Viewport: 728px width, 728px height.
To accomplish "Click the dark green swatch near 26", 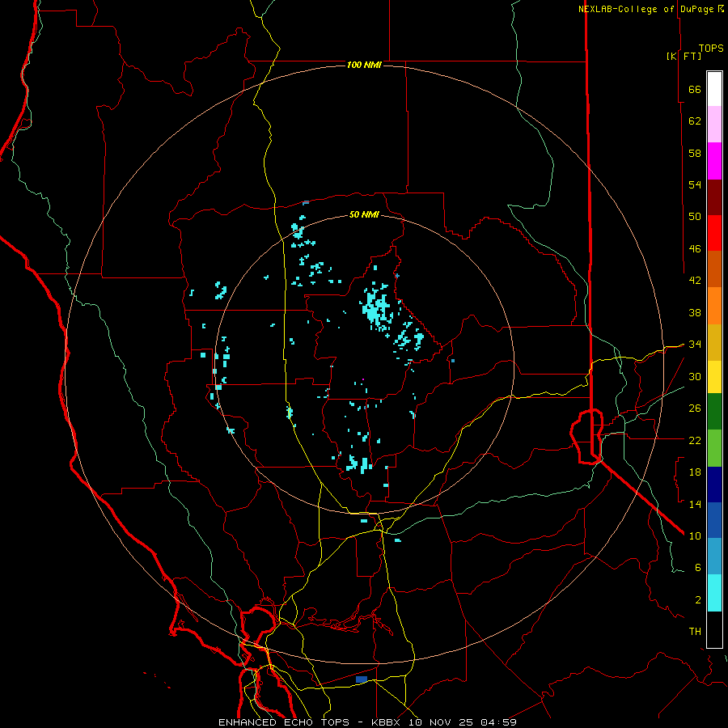I will click(x=714, y=412).
